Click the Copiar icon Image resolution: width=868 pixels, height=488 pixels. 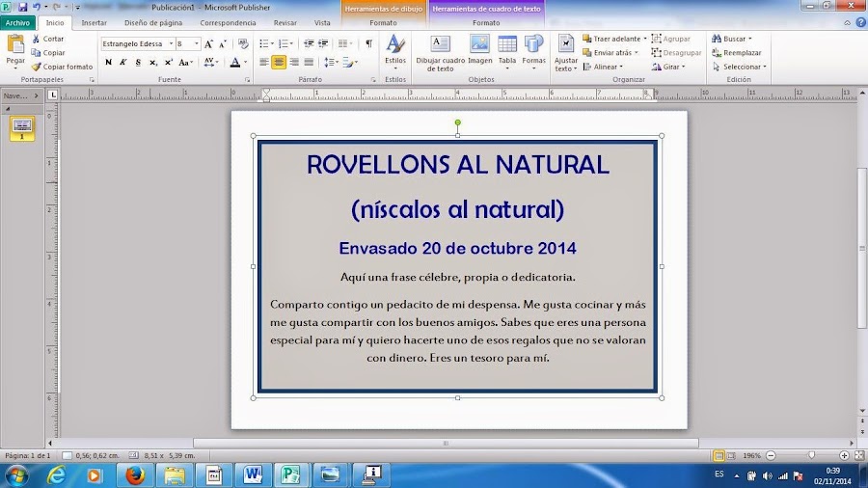coord(37,53)
